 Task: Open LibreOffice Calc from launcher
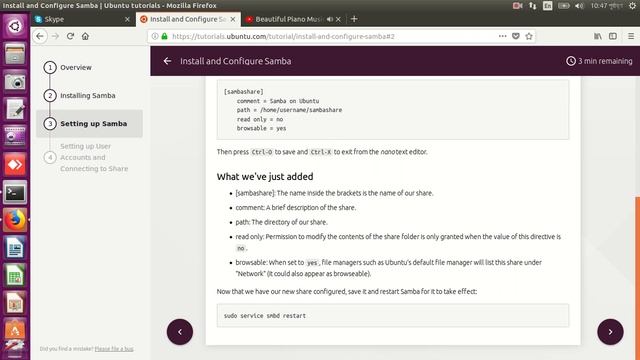pos(15,276)
